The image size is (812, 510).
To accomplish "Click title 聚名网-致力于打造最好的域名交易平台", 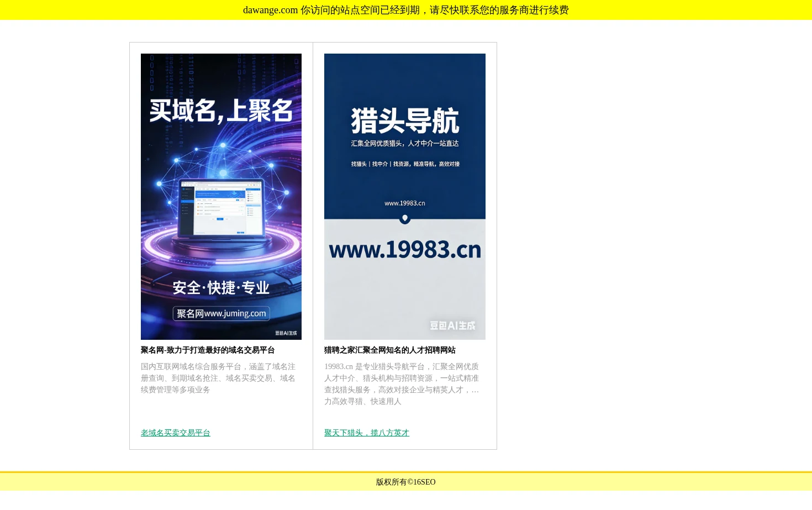I will tap(208, 350).
